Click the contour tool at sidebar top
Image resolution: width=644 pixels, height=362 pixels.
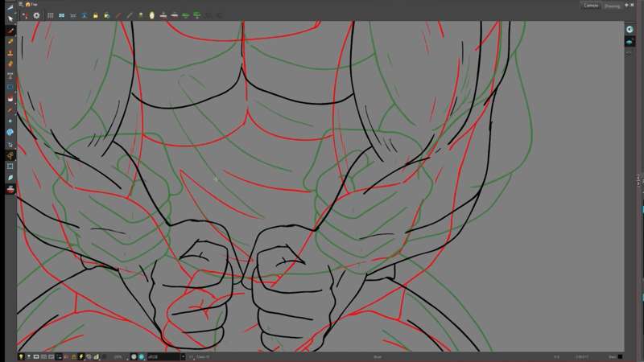click(10, 8)
